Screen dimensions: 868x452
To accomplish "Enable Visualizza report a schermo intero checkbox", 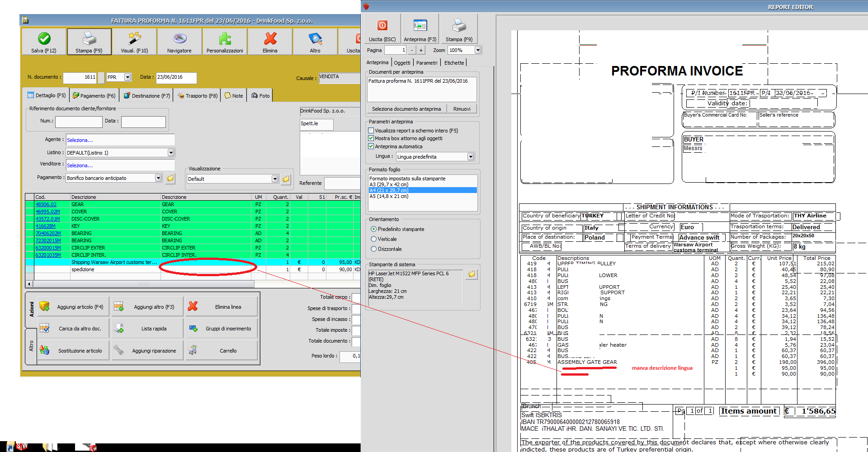I will [371, 131].
